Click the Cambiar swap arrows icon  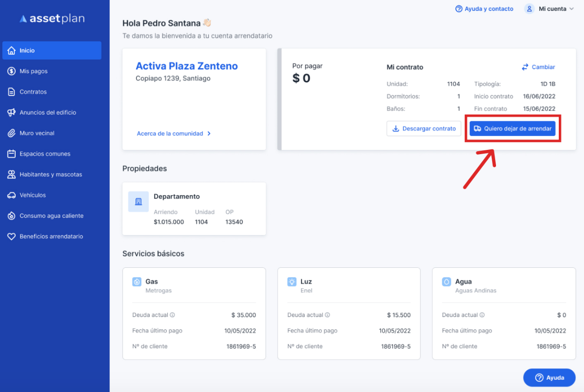[525, 67]
